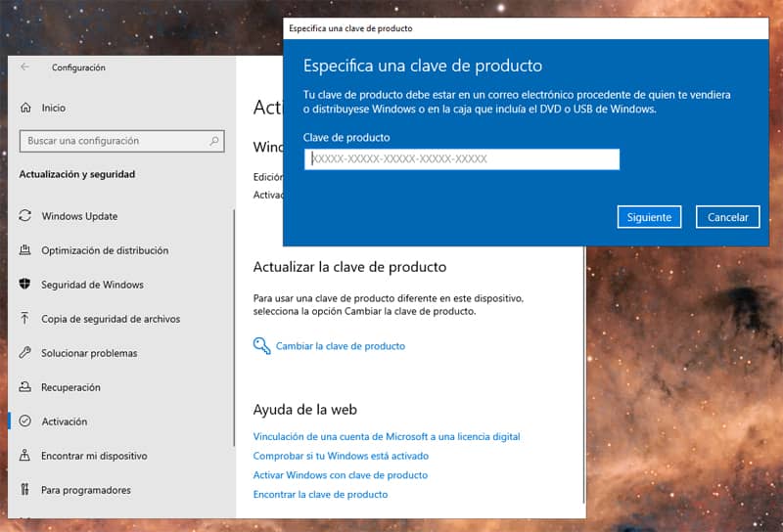Viewport: 783px width, 532px height.
Task: Click the Activación page right scrollbar
Action: pyautogui.click(x=583, y=375)
